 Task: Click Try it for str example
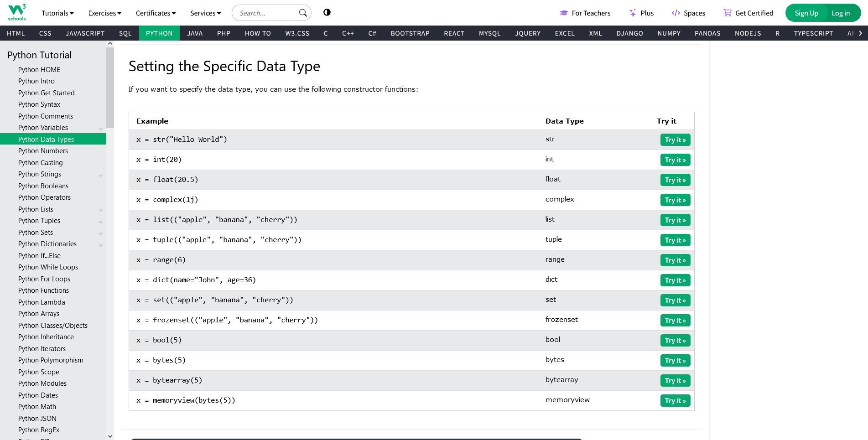[x=675, y=140]
